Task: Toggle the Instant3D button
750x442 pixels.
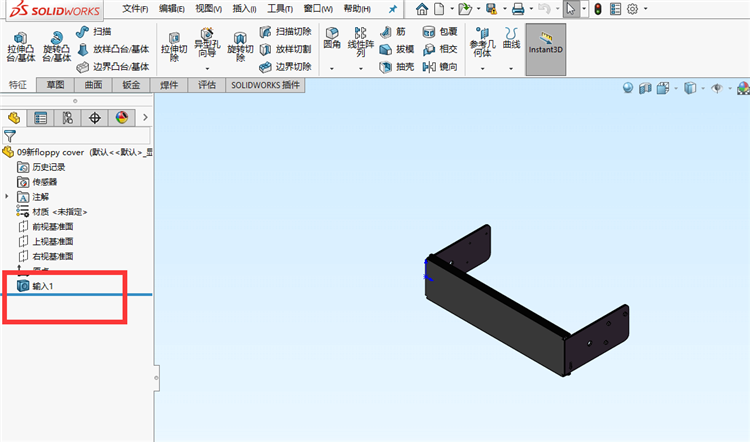Action: pos(546,49)
